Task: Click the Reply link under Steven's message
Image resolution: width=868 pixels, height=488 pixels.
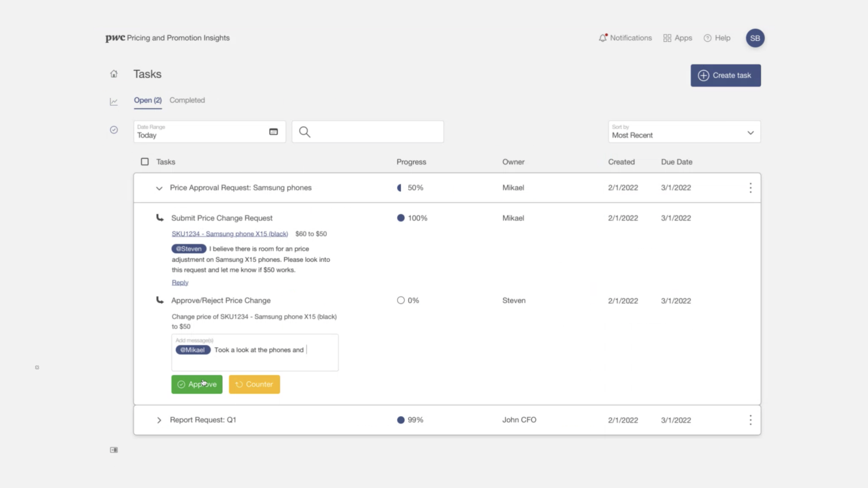Action: pyautogui.click(x=180, y=283)
